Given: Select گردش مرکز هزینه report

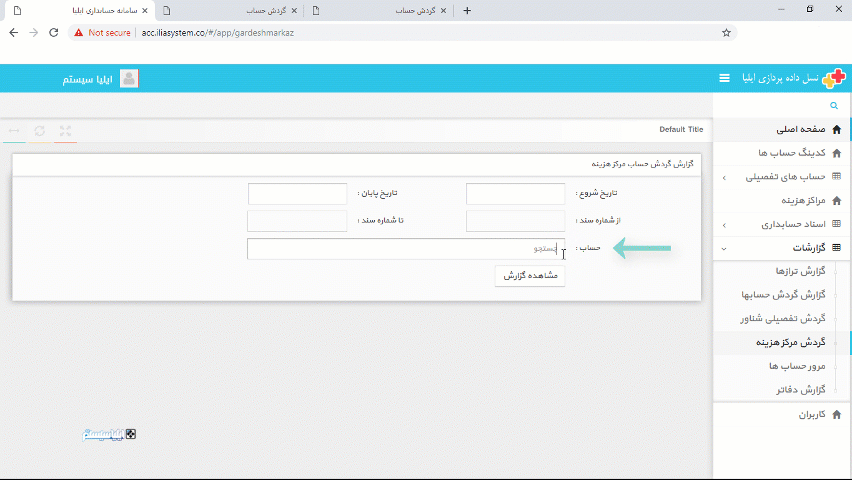Looking at the screenshot, I should [x=791, y=342].
